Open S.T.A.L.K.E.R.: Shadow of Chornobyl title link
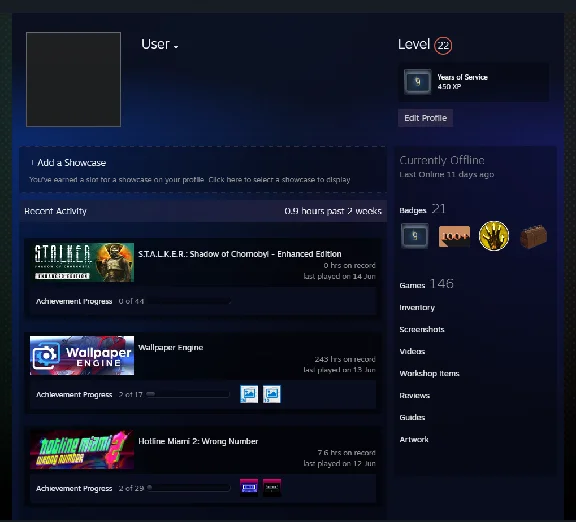 pos(240,254)
